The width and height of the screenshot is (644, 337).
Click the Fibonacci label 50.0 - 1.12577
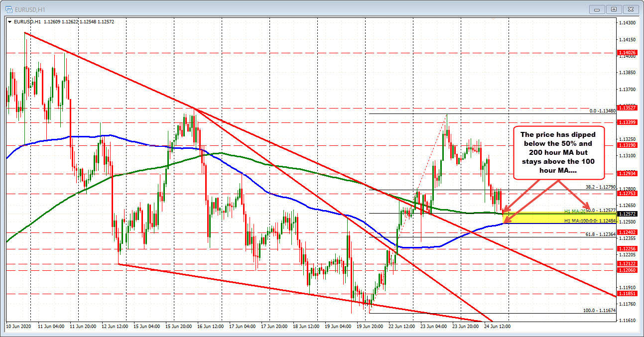(x=600, y=211)
